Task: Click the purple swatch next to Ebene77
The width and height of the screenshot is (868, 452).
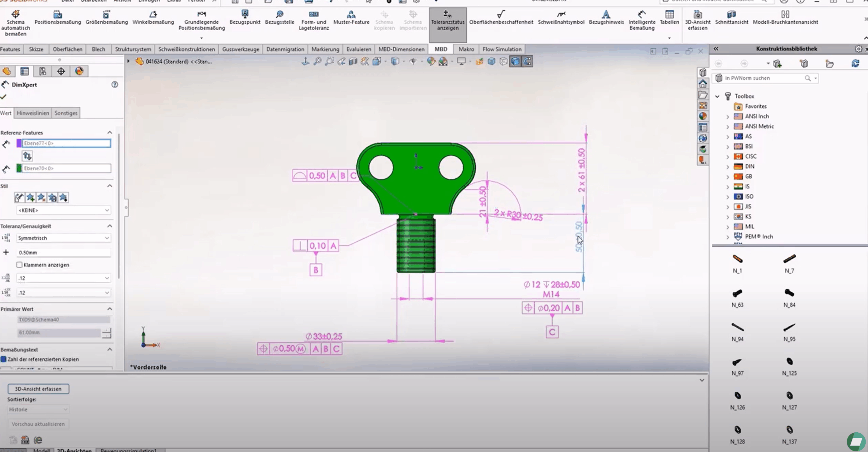Action: click(x=19, y=143)
